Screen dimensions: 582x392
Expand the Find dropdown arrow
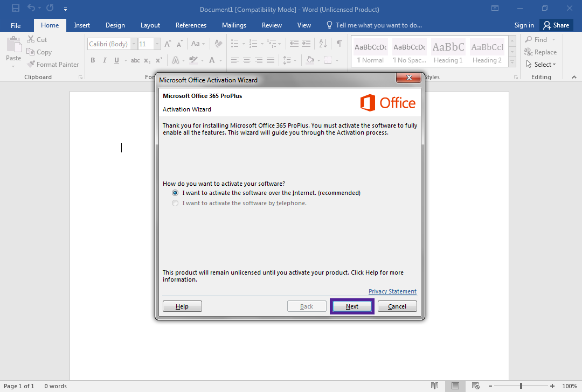pos(554,40)
